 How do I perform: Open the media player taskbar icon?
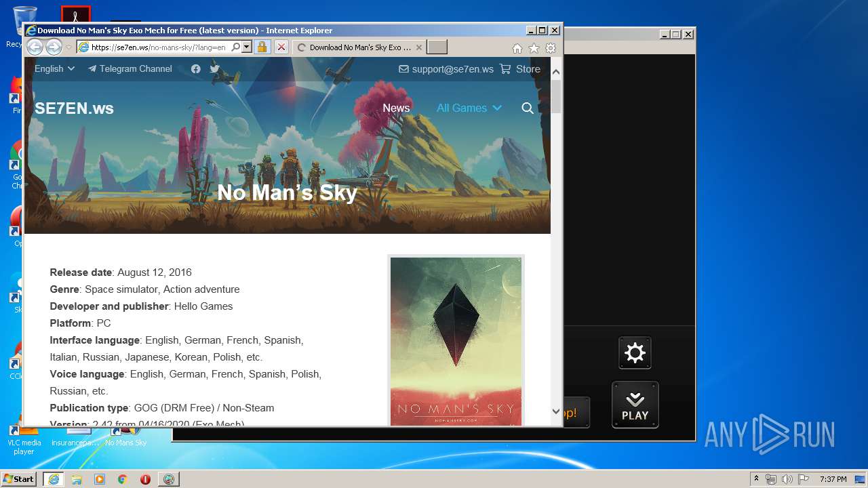(100, 479)
